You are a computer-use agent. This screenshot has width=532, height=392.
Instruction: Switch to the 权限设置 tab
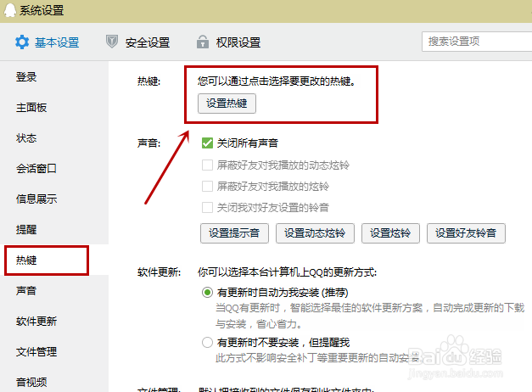[229, 42]
